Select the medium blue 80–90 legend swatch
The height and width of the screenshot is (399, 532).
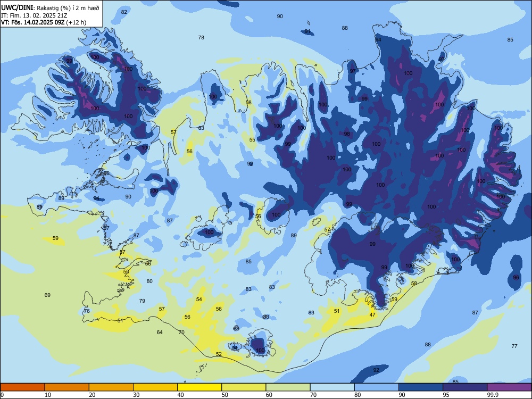(377, 387)
